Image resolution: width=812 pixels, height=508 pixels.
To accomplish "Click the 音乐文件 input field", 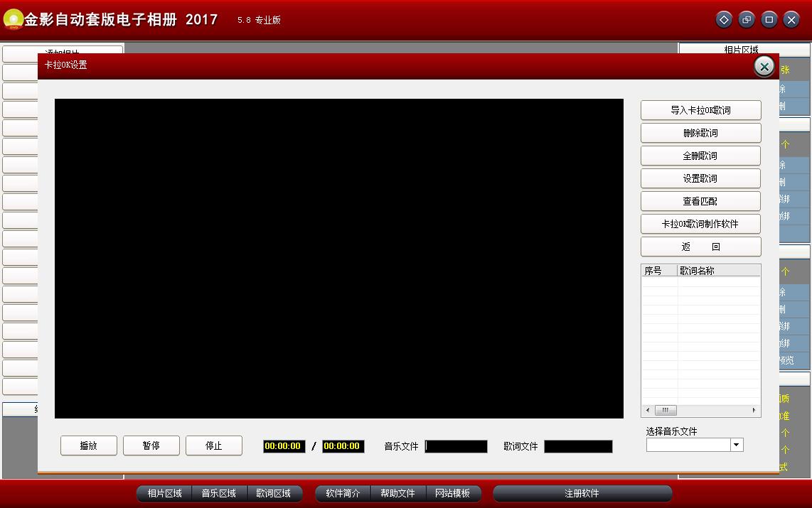I will pos(456,446).
